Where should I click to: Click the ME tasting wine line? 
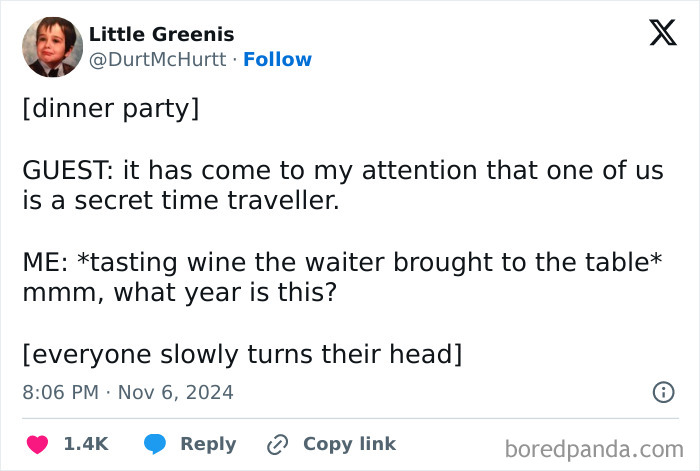(342, 262)
